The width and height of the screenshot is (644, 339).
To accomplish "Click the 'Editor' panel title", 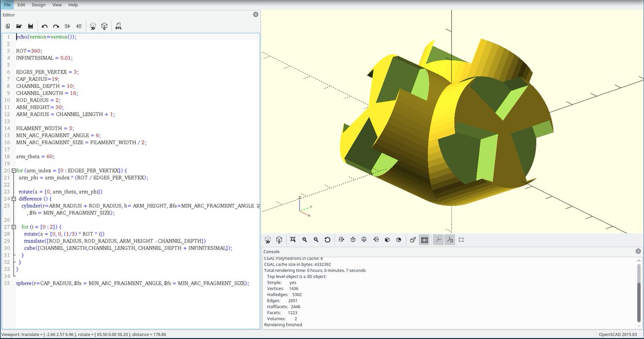I will click(x=9, y=15).
